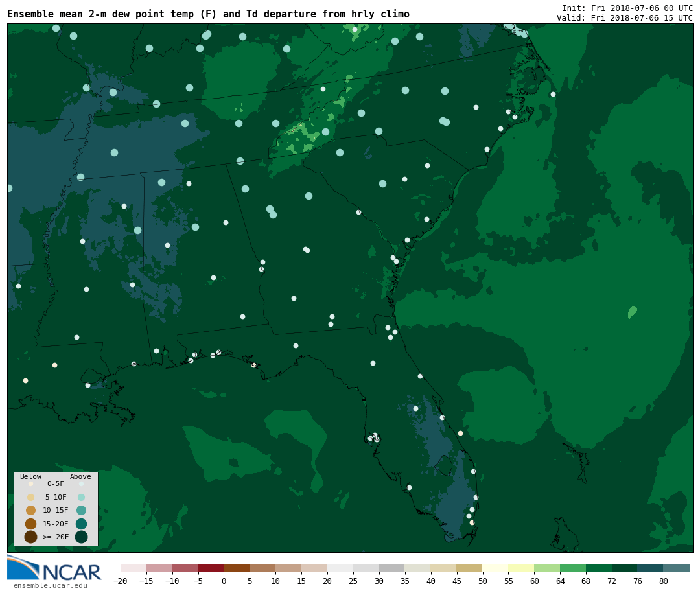Click the colorbar label 50
700x593 pixels.
tap(483, 581)
